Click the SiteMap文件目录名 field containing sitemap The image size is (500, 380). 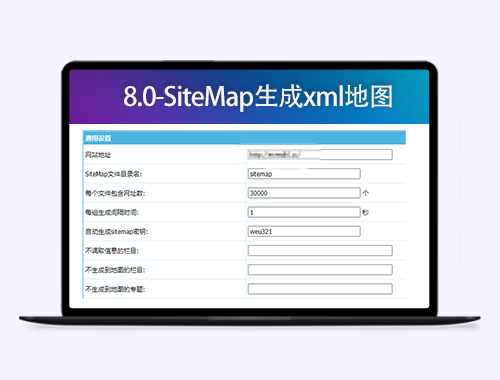(304, 174)
